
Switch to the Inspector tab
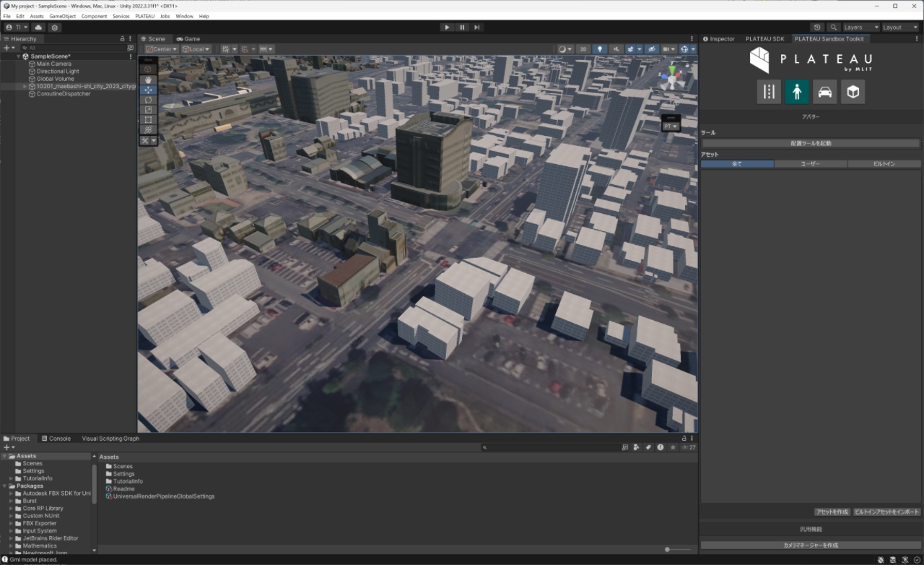[718, 39]
